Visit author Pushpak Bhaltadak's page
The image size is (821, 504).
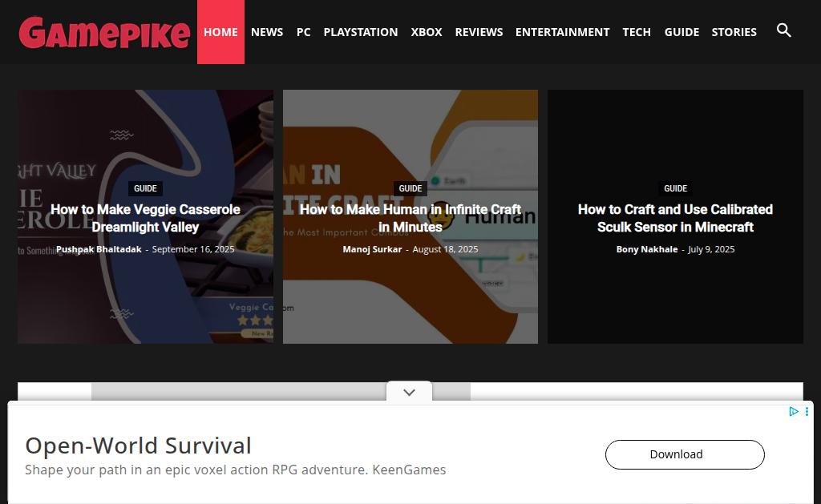click(x=99, y=249)
